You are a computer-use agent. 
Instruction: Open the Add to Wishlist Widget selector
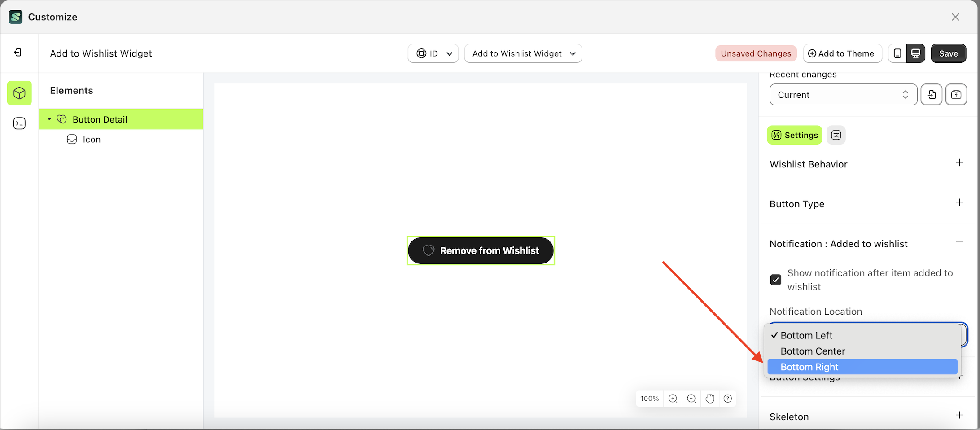coord(523,53)
